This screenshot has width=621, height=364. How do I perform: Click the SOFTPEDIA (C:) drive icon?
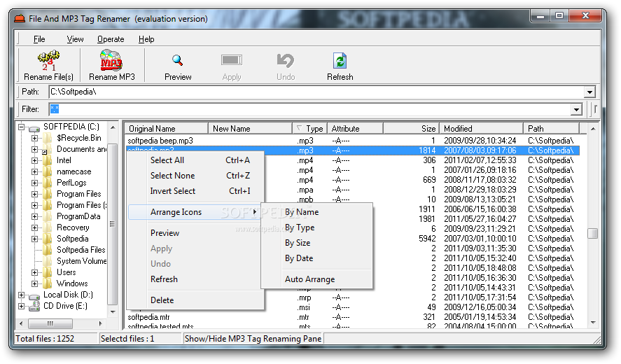pos(34,127)
